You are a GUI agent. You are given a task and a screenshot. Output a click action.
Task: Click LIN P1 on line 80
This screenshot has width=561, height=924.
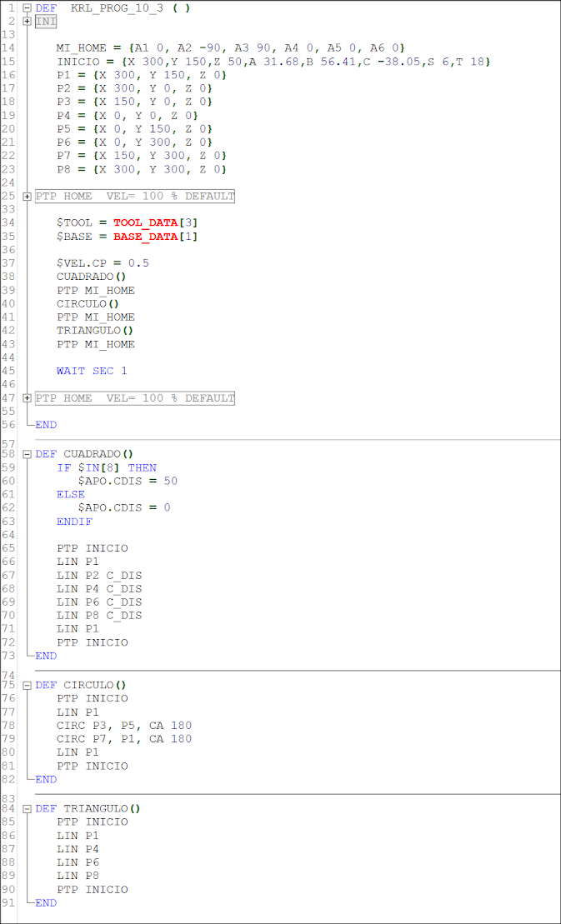(x=78, y=752)
